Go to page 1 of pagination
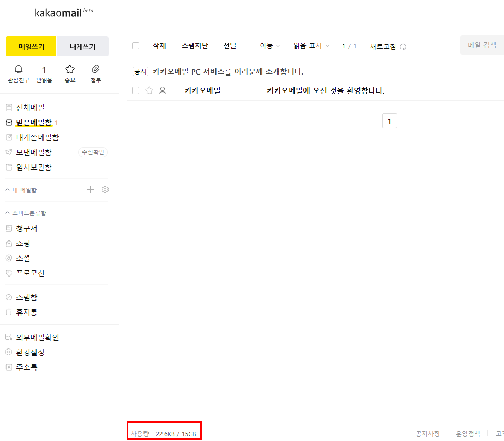 (x=389, y=121)
